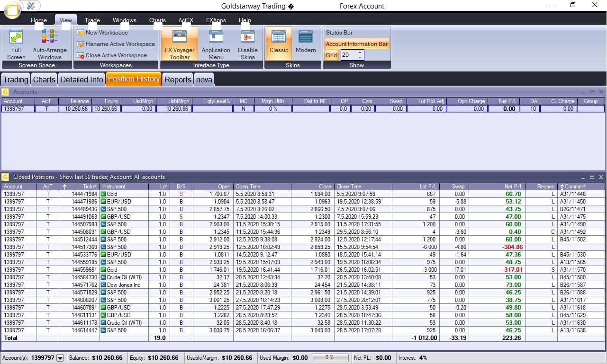Click Rename Active Workspace
Image resolution: width=607 pixels, height=364 pixels.
[116, 44]
